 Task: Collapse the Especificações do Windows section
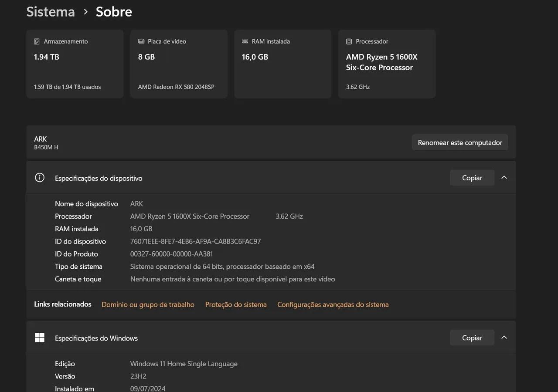click(x=504, y=338)
